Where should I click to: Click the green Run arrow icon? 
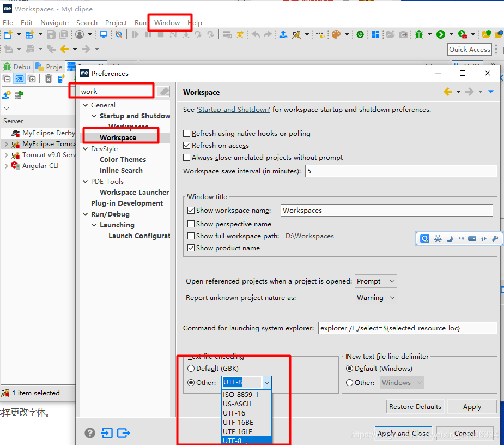click(x=441, y=34)
